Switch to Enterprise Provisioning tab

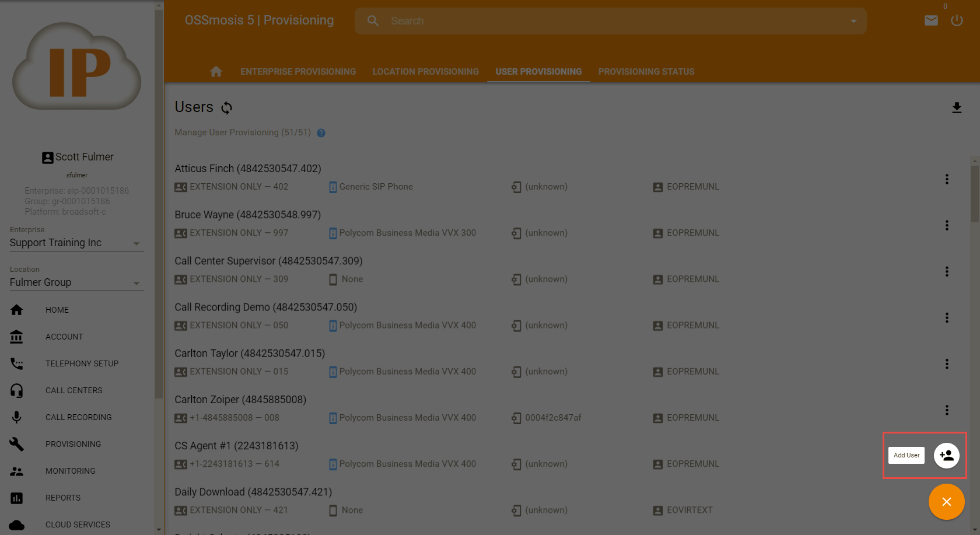298,72
